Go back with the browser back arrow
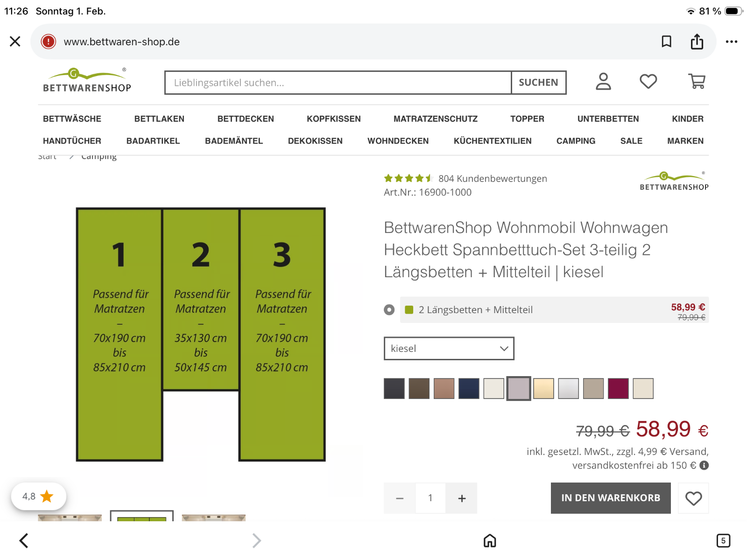This screenshot has height=560, width=747. pos(24,541)
